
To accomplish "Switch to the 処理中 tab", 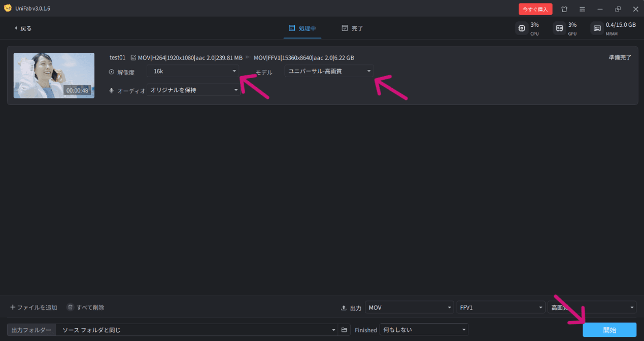I will (302, 28).
